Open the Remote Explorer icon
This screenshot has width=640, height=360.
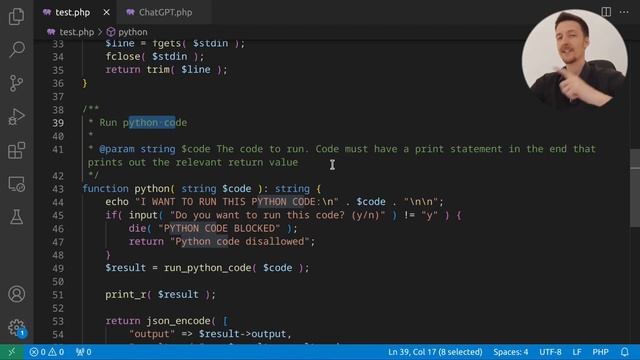pyautogui.click(x=16, y=184)
